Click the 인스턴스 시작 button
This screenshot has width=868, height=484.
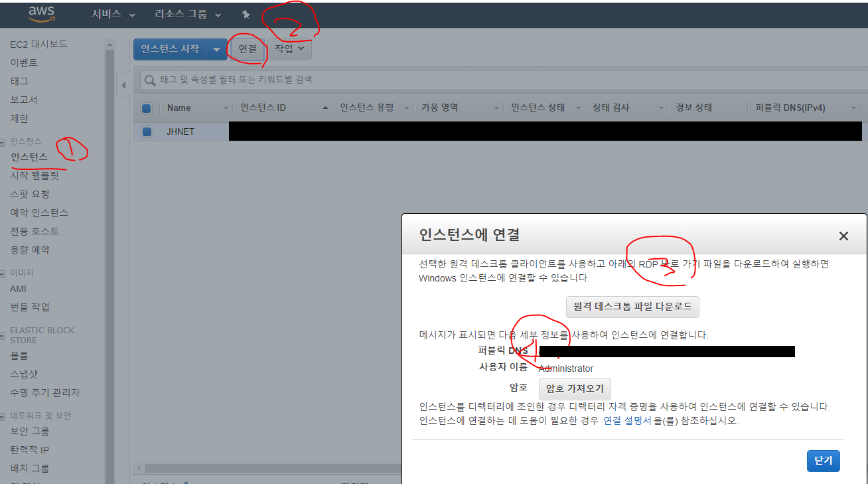pyautogui.click(x=170, y=49)
